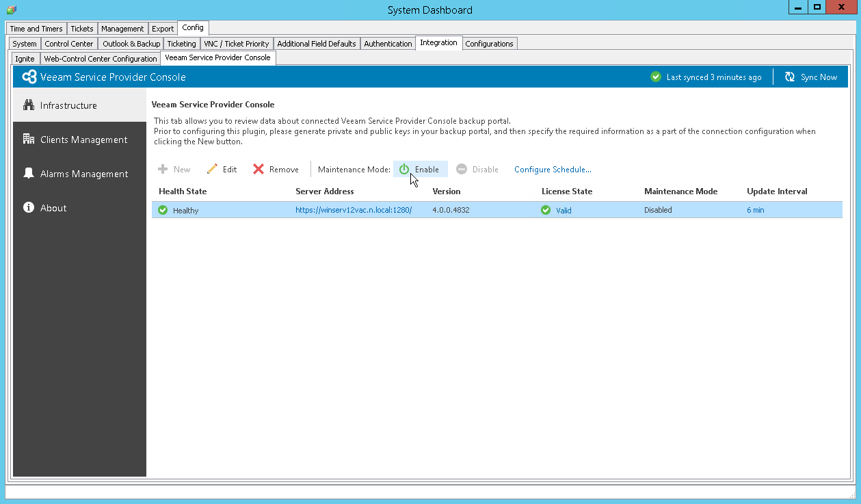861x504 pixels.
Task: Open the Outlook & Backup sub-tab
Action: (x=131, y=44)
